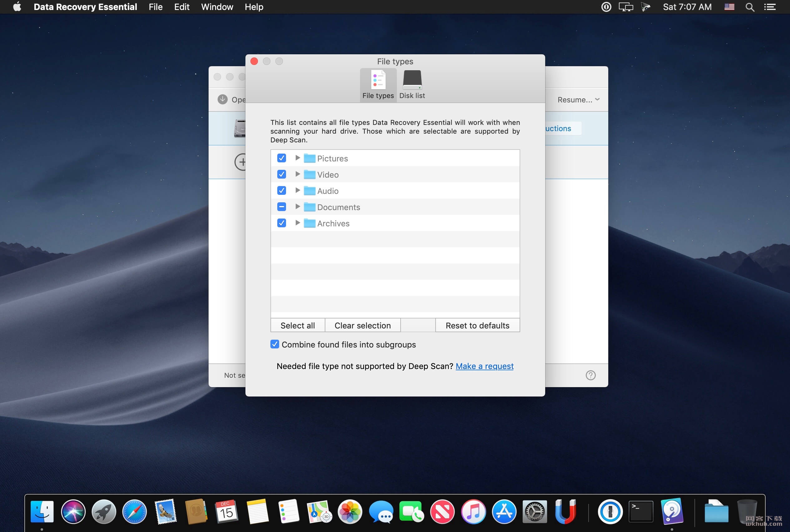
Task: Open the Make a request link
Action: tap(484, 367)
